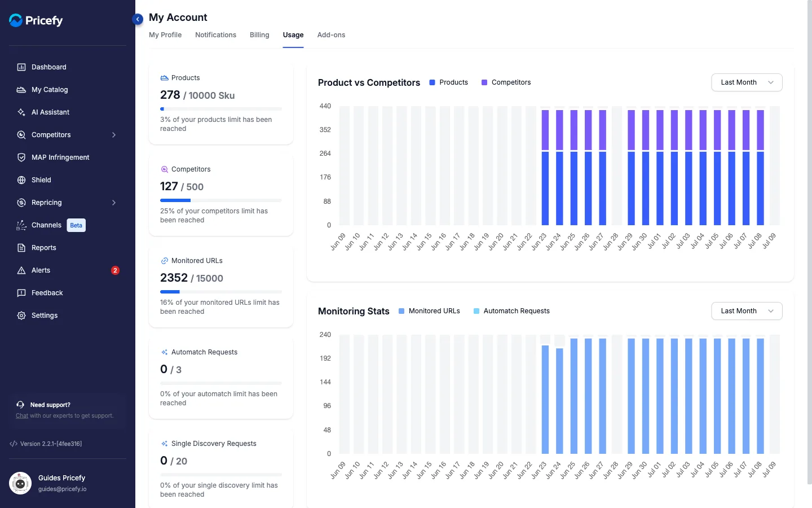Click the Guides Pricefy avatar
The image size is (812, 508).
point(20,483)
